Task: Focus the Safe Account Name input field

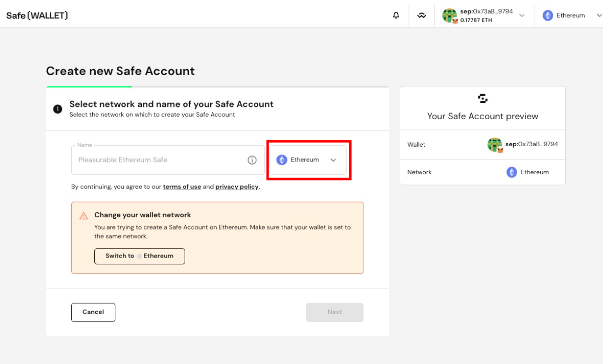Action: [168, 160]
